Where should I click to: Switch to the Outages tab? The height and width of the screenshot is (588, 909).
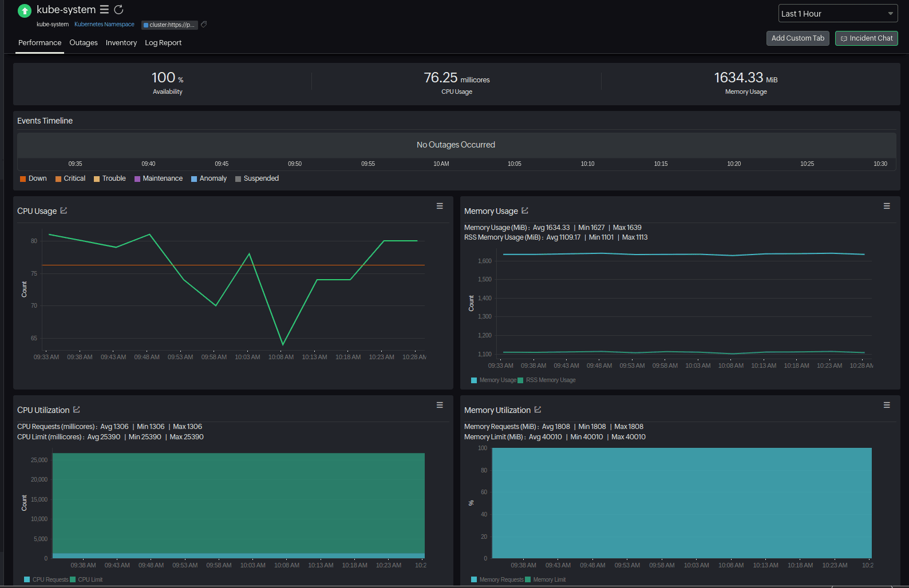coord(84,43)
